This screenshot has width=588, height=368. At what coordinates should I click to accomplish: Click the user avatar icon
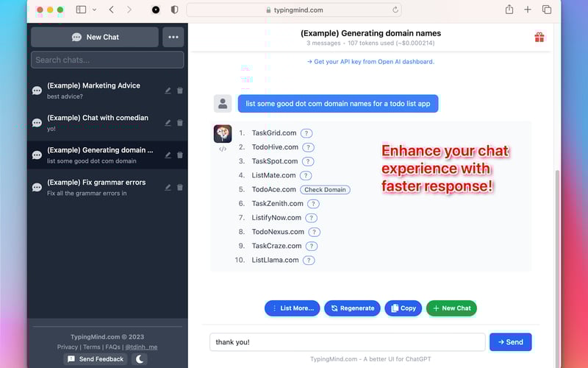[223, 104]
